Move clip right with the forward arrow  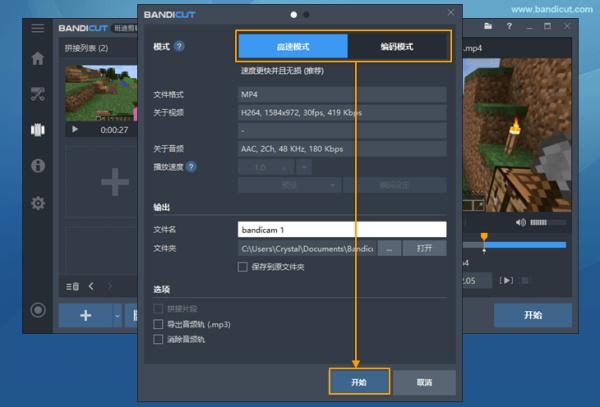[x=109, y=286]
